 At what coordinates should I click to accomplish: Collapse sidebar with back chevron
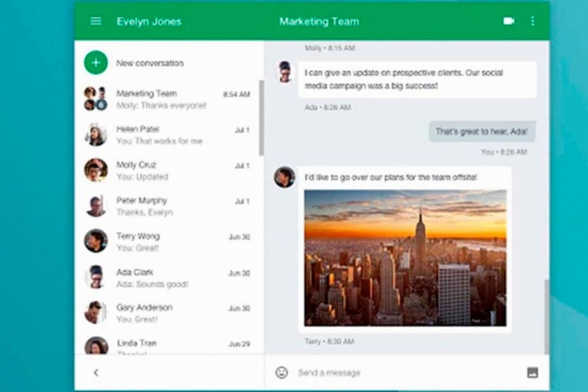pos(96,373)
